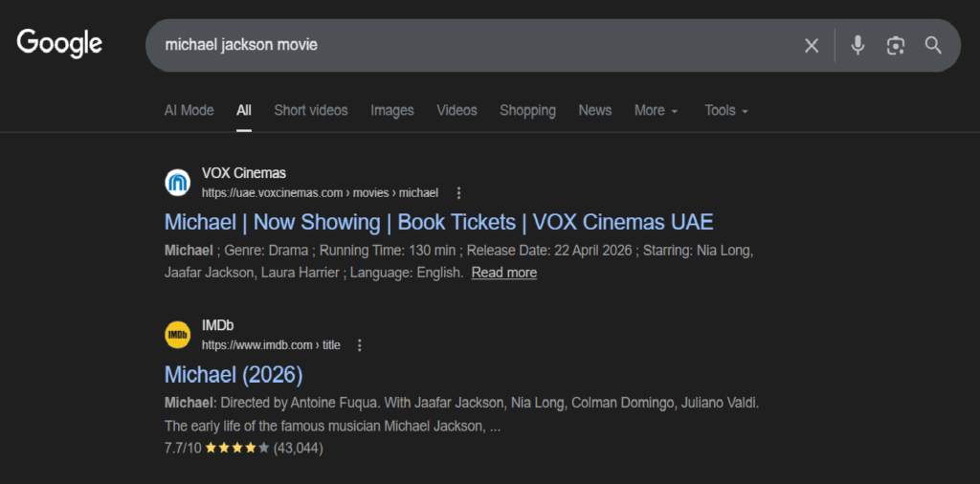Image resolution: width=980 pixels, height=484 pixels.
Task: Click the VOX Cinemas site favicon
Action: click(x=177, y=183)
